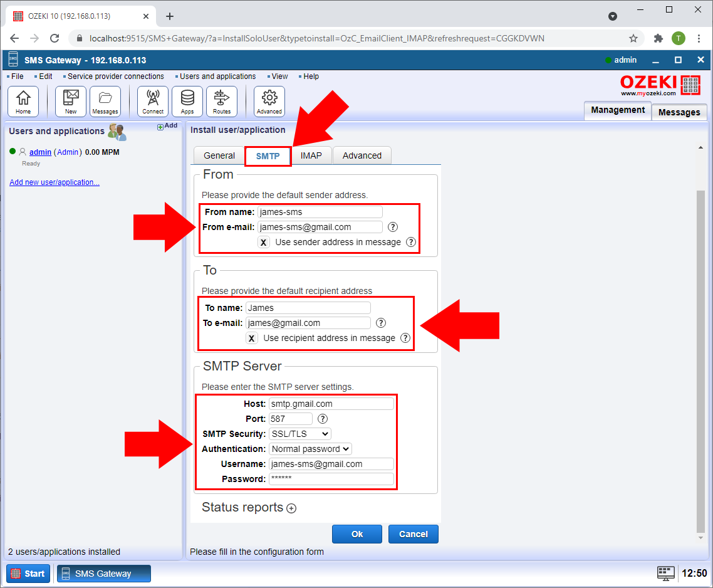Click the OZEKI logo
The width and height of the screenshot is (713, 588).
click(660, 85)
